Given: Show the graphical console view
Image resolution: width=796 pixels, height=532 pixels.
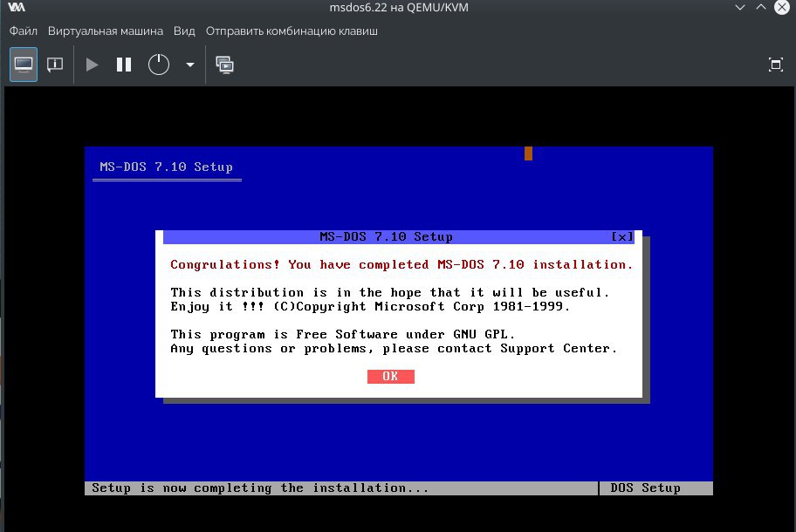Looking at the screenshot, I should pyautogui.click(x=24, y=65).
